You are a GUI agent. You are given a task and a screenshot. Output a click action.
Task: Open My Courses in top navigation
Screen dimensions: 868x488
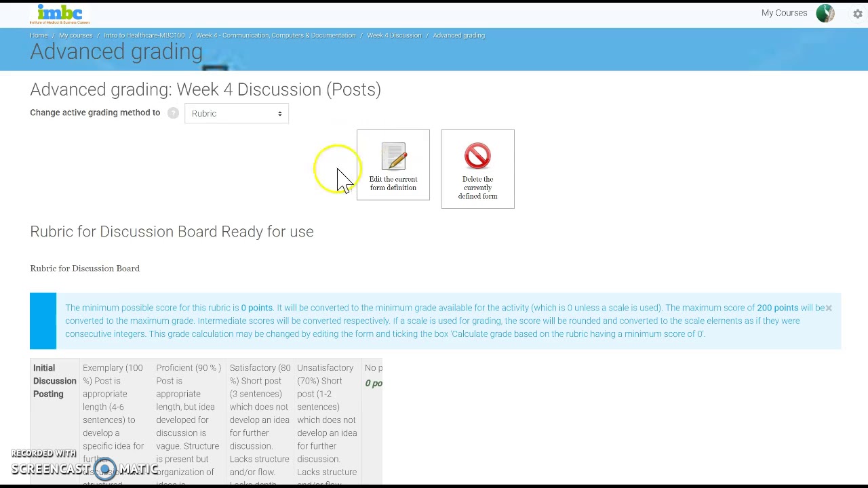point(784,13)
